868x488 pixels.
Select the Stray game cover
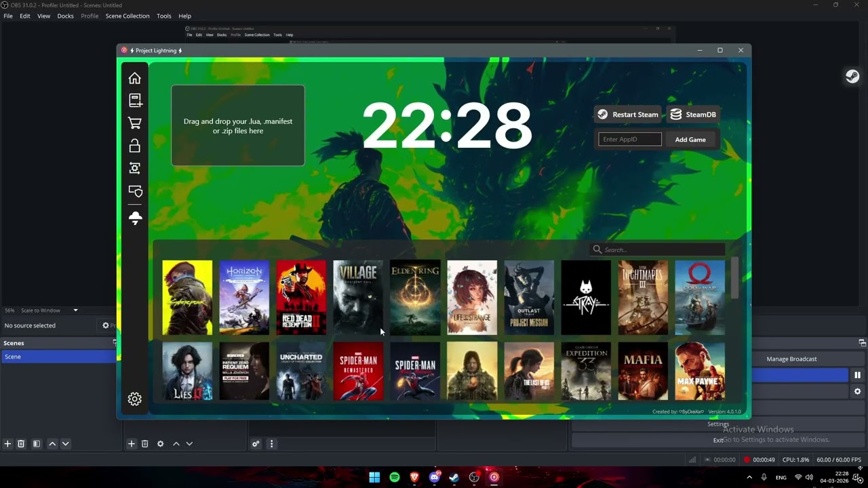[586, 298]
